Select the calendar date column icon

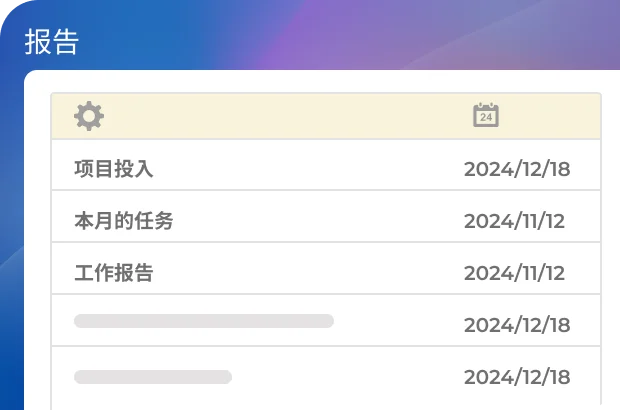(486, 115)
